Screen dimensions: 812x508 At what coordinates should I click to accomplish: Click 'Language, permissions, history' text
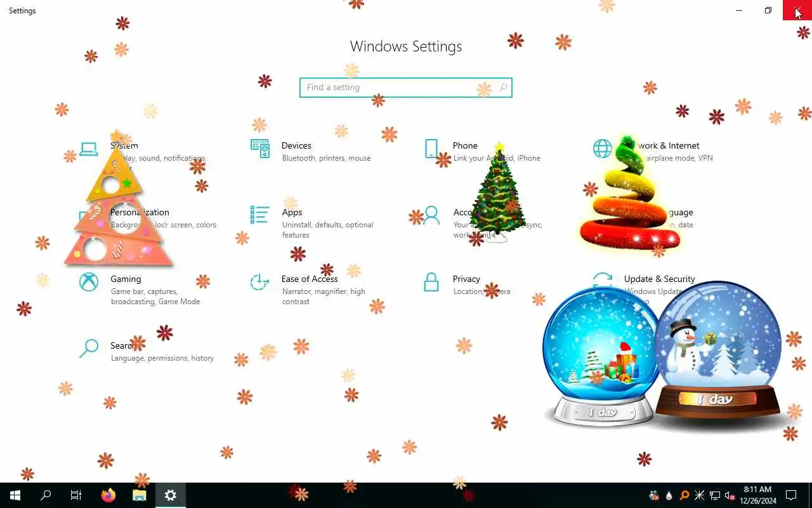(x=162, y=358)
